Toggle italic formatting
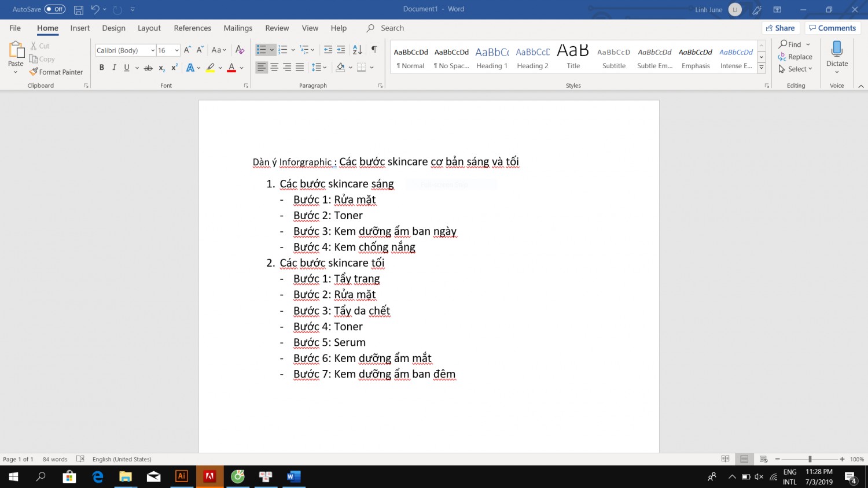The height and width of the screenshot is (488, 868). (x=114, y=68)
